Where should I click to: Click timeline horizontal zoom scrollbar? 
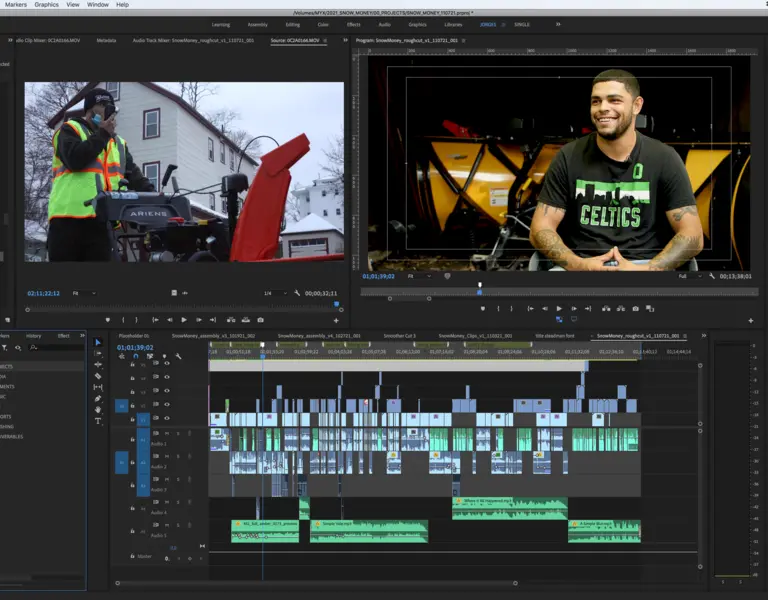pyautogui.click(x=316, y=583)
